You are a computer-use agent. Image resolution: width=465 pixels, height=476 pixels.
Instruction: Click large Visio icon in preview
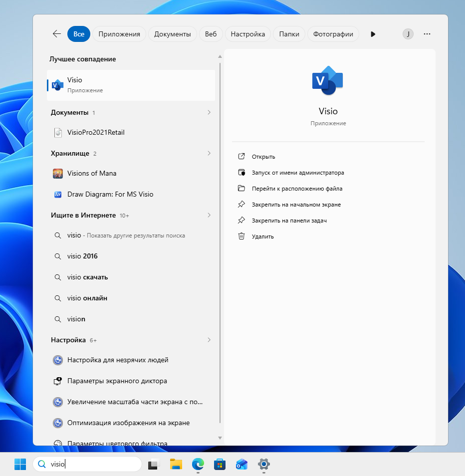click(x=328, y=80)
